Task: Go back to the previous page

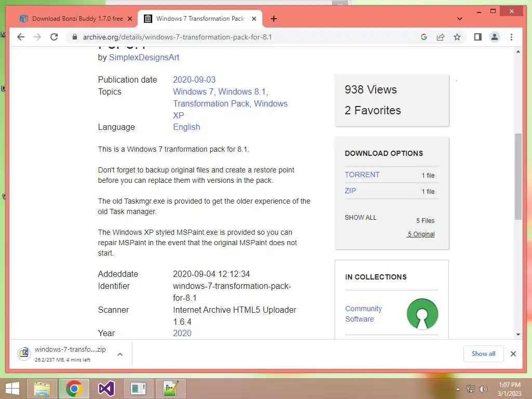Action: coord(21,37)
